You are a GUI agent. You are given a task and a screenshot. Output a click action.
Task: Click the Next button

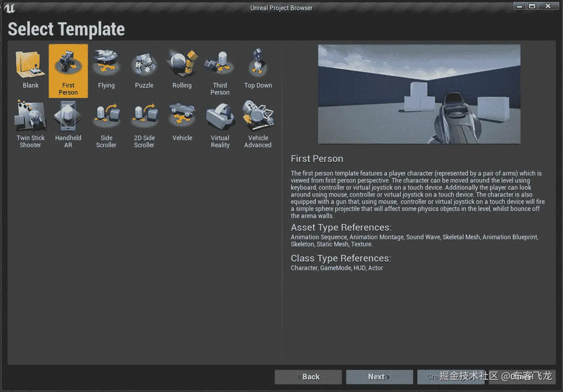click(x=379, y=377)
